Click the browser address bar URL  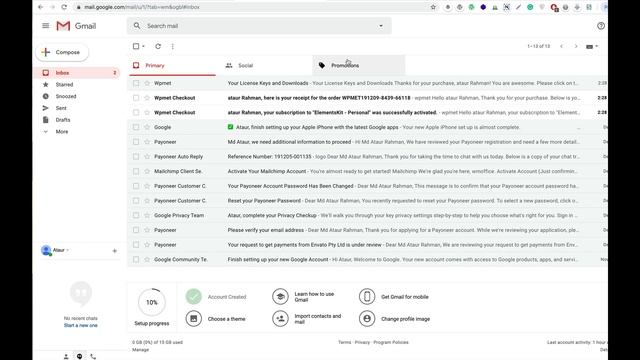click(142, 7)
